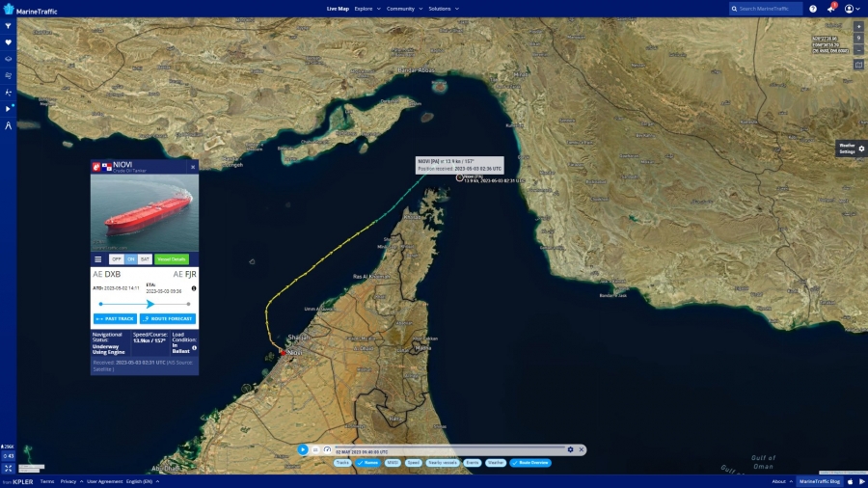Click the Past Track button

pos(115,318)
